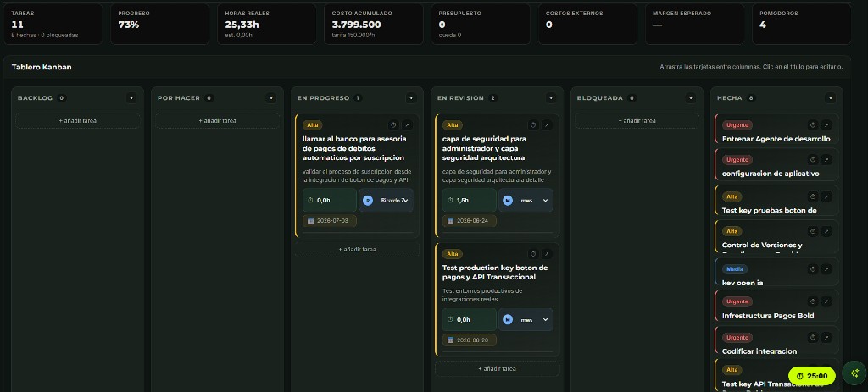Click Alta priority badge on 'llamar al banco'

(313, 125)
